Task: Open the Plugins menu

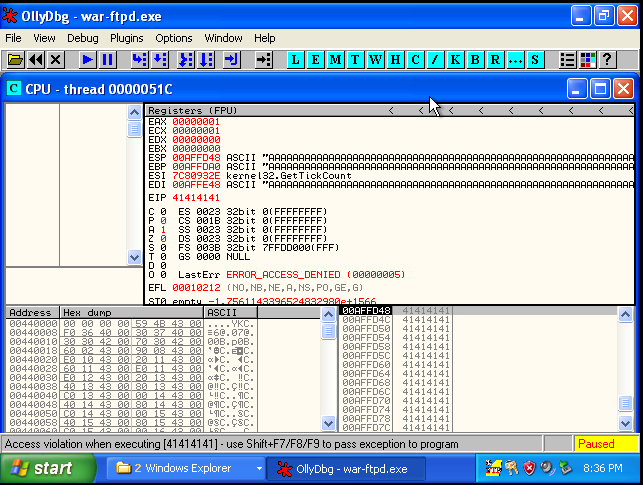Action: pos(127,38)
